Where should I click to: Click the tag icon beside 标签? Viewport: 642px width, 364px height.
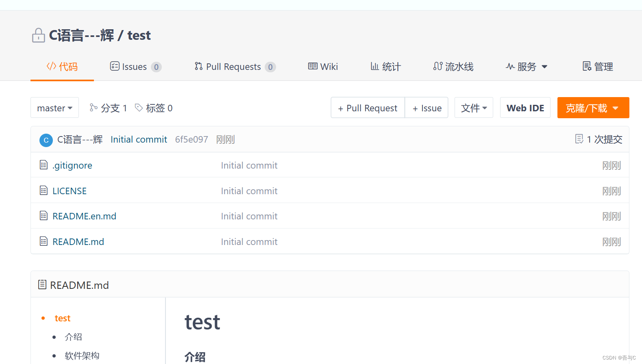tap(139, 107)
